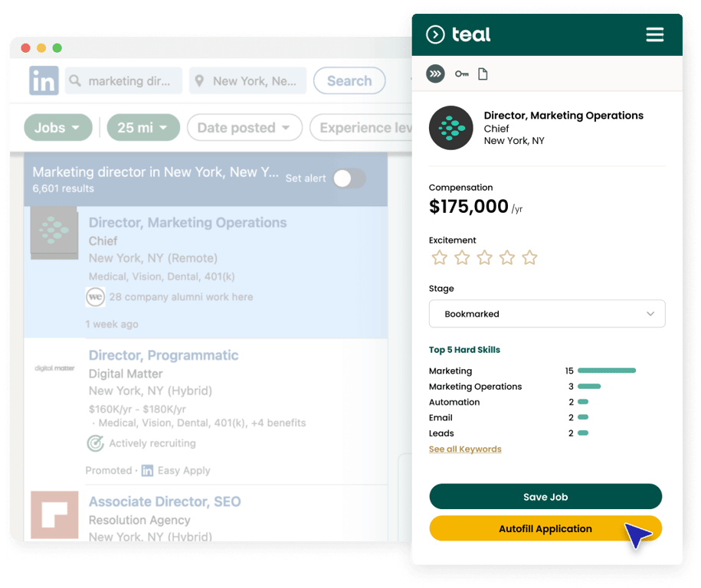The width and height of the screenshot is (701, 588).
Task: Click the macOS red close window button
Action: 26,47
